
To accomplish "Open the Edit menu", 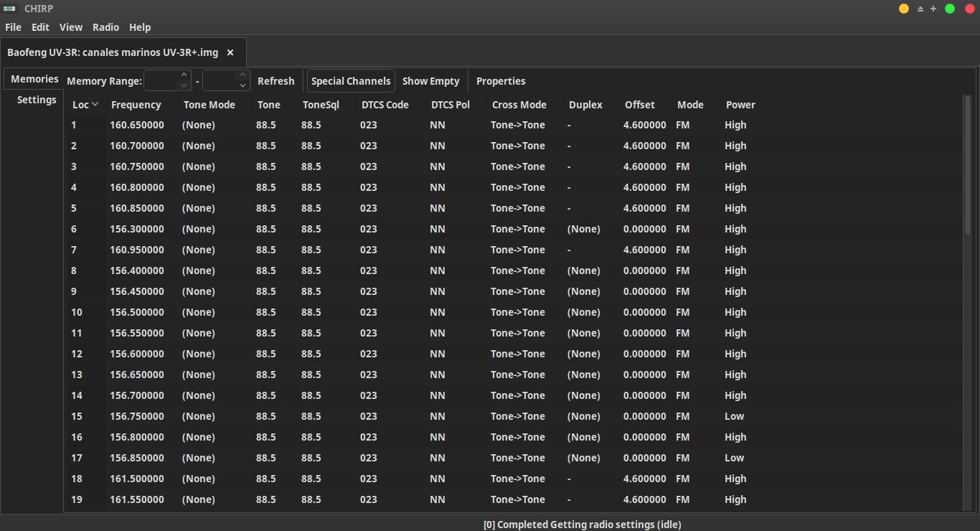I will [40, 27].
